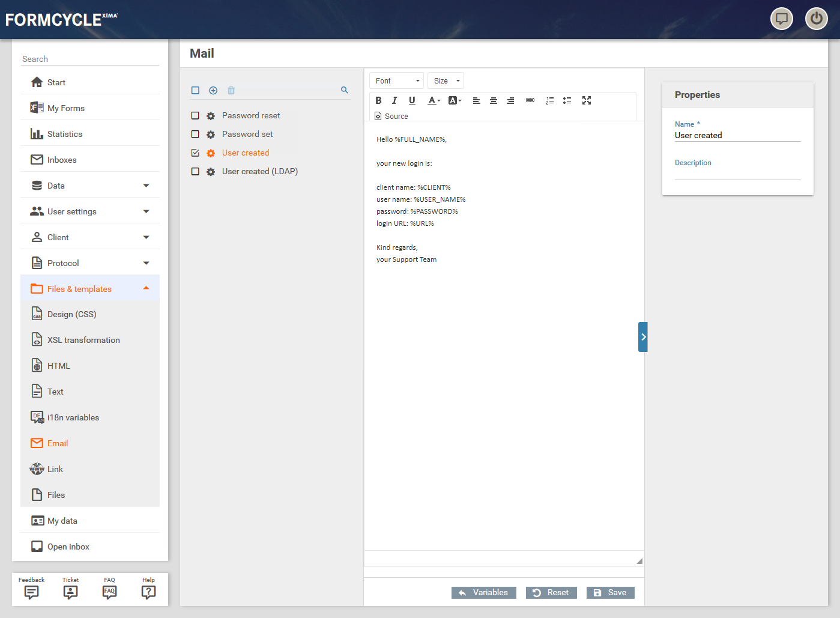Click the Variables button

point(483,593)
